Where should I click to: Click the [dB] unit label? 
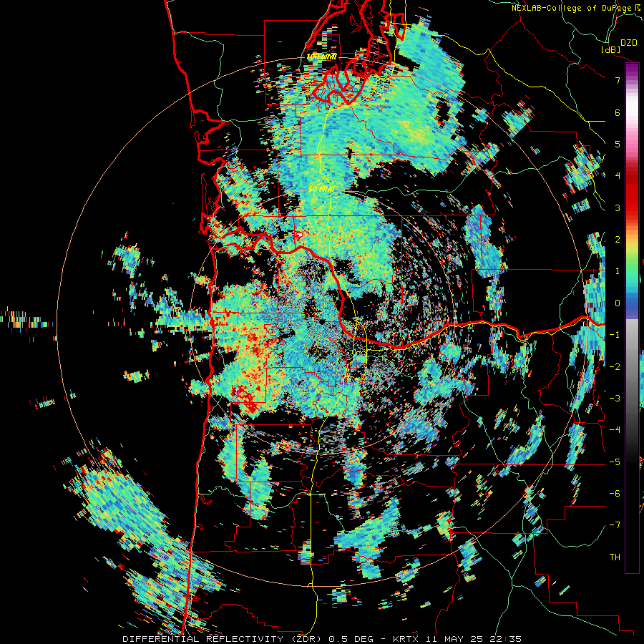coord(611,49)
